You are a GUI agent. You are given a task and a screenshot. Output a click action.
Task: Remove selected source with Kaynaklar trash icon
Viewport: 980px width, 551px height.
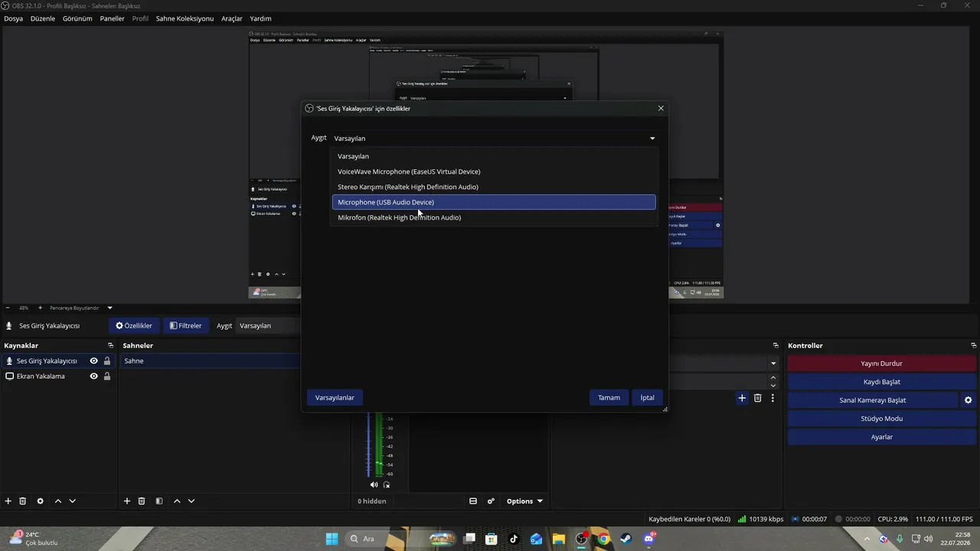coord(23,501)
